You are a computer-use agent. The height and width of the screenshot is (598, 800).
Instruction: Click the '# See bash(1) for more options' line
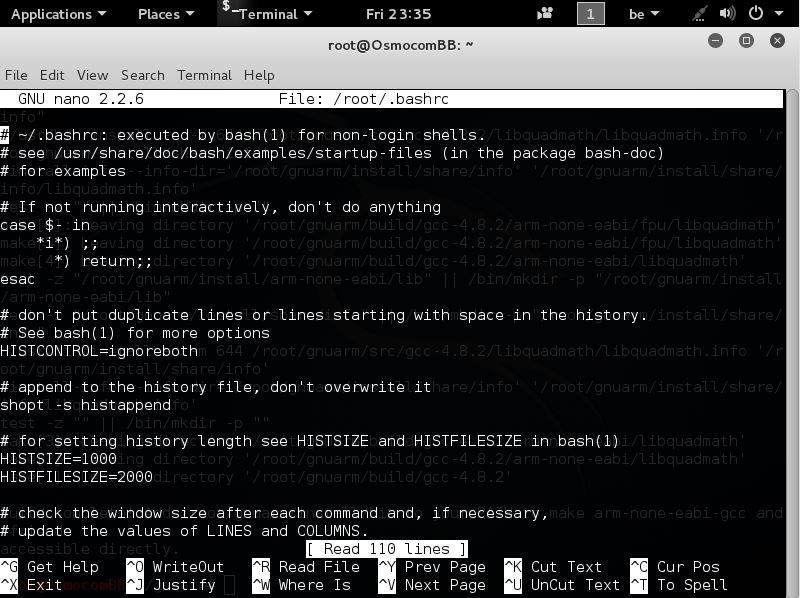coord(135,333)
